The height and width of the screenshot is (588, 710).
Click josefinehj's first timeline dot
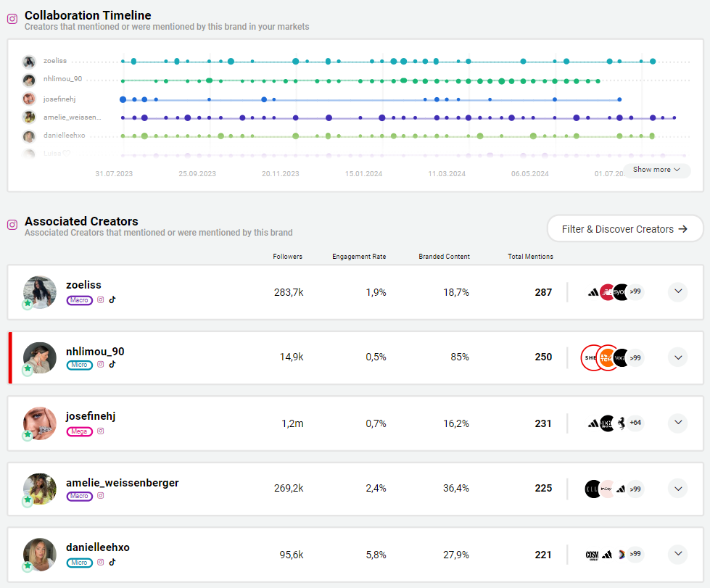point(123,99)
